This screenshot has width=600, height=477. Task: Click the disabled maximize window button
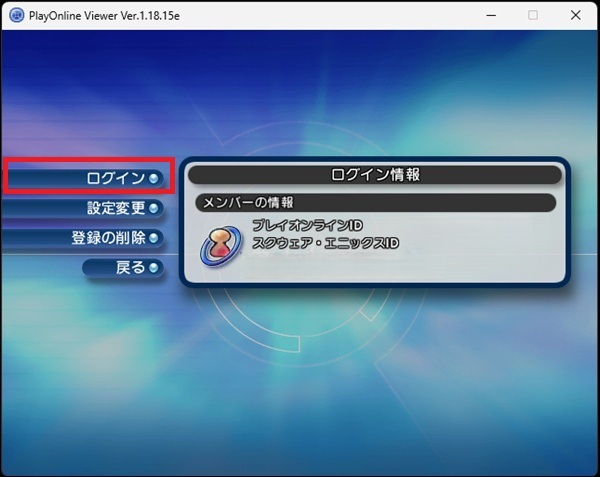(533, 15)
